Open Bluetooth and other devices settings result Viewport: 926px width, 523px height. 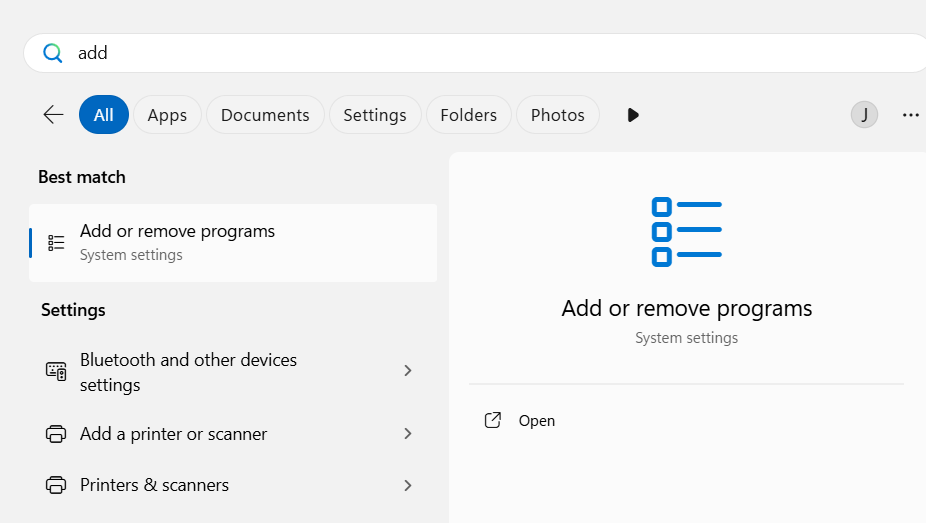click(233, 372)
